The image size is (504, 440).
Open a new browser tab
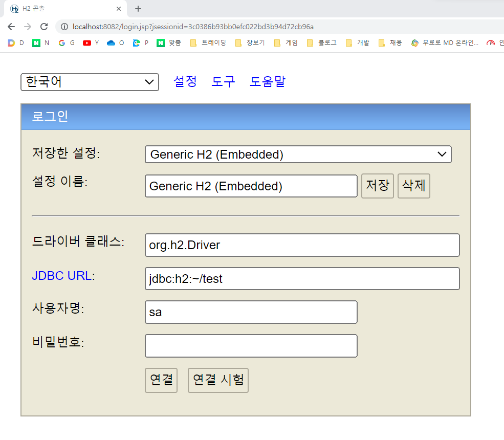point(138,9)
